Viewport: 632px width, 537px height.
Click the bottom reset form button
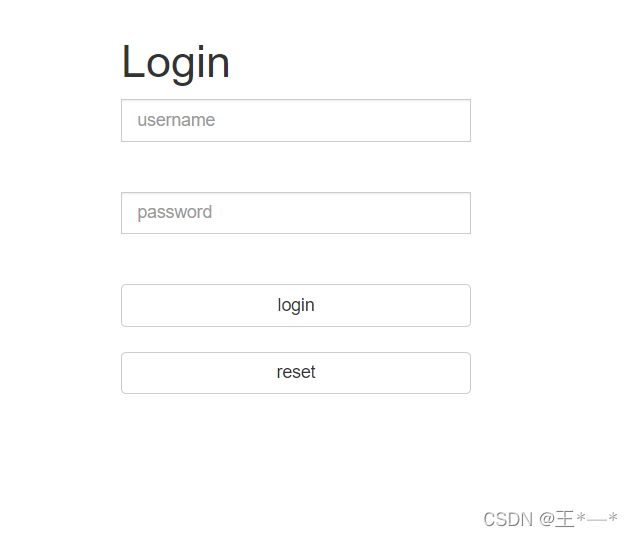pos(296,373)
